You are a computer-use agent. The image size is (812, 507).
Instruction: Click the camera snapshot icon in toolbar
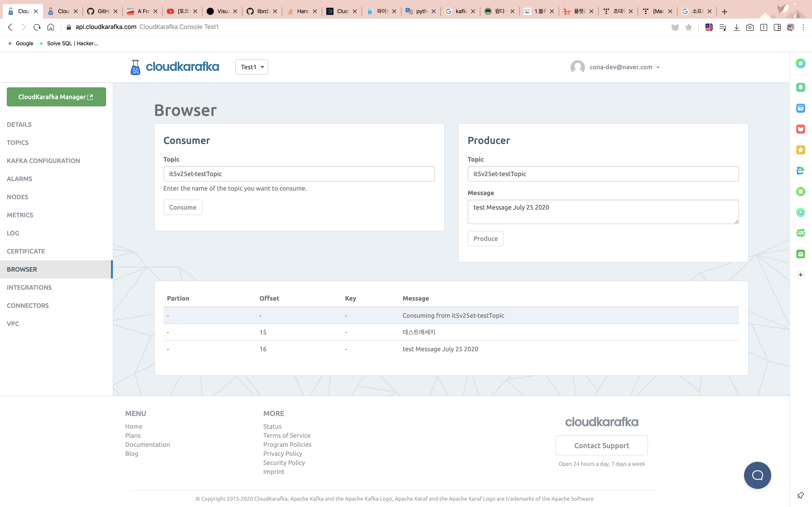click(x=750, y=27)
